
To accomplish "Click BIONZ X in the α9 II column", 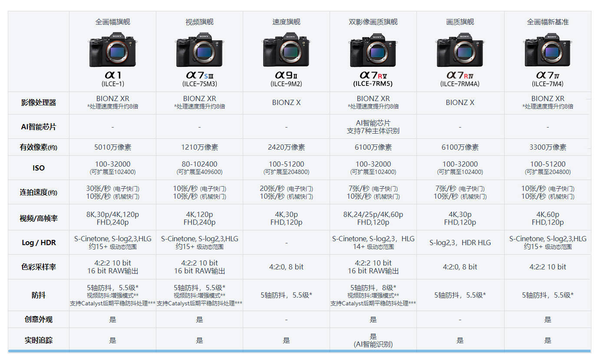I will click(286, 103).
